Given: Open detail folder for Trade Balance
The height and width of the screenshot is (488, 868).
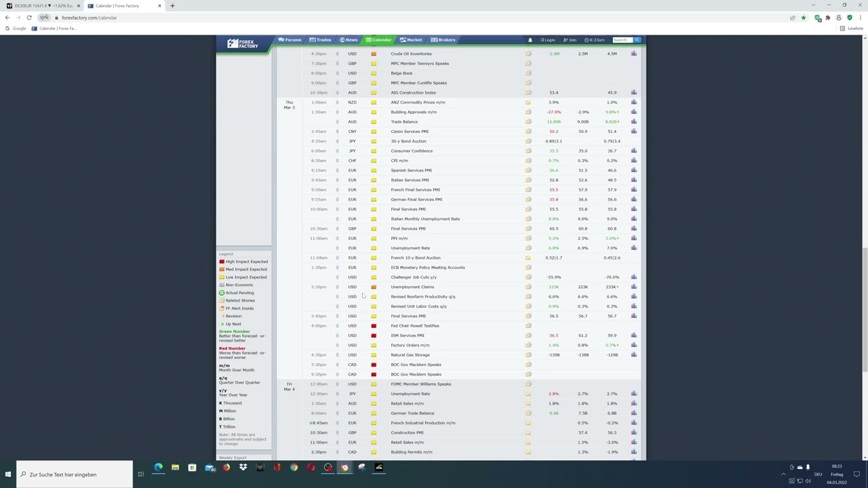Looking at the screenshot, I should coord(528,122).
